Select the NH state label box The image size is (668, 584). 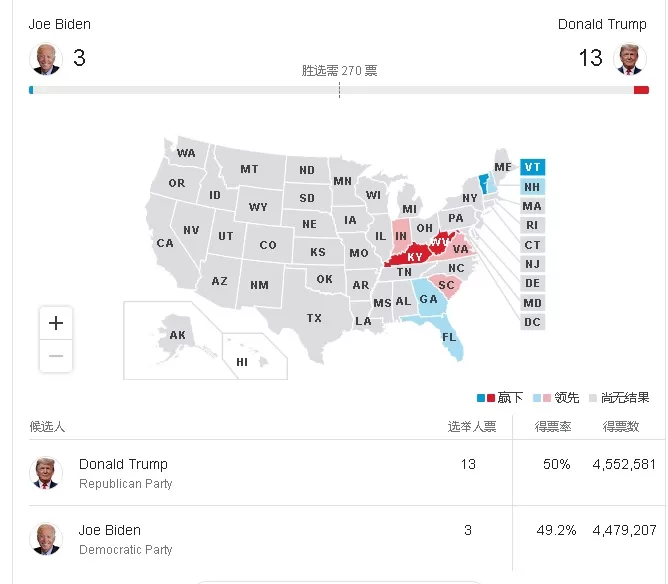pyautogui.click(x=533, y=187)
